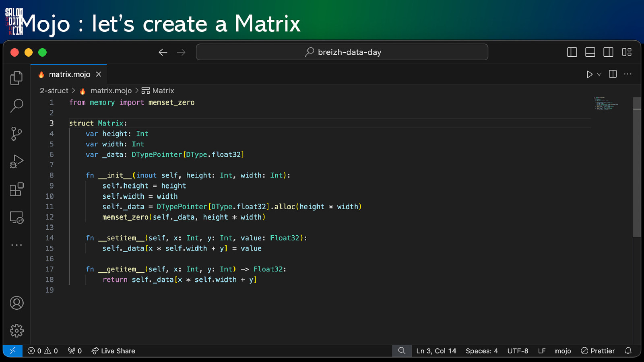
Task: Go to line via Ln 3, Col 14
Action: 436,351
